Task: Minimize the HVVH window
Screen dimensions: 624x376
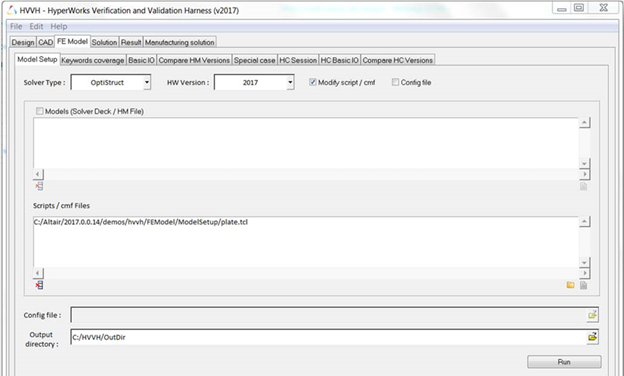Action: point(562,8)
